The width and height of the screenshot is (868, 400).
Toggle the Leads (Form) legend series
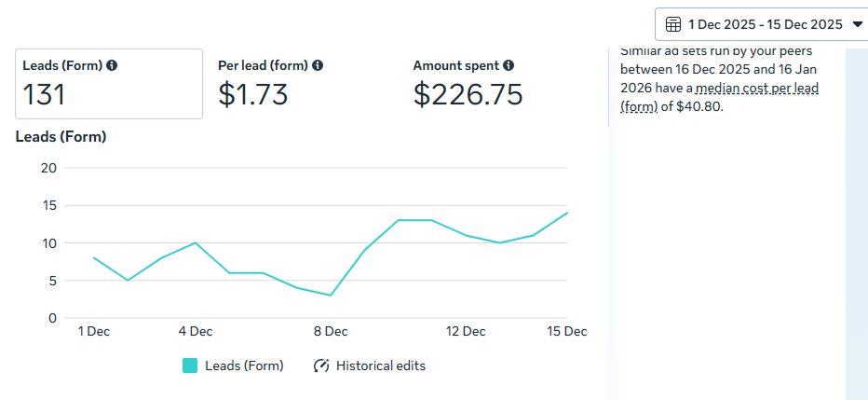244,366
